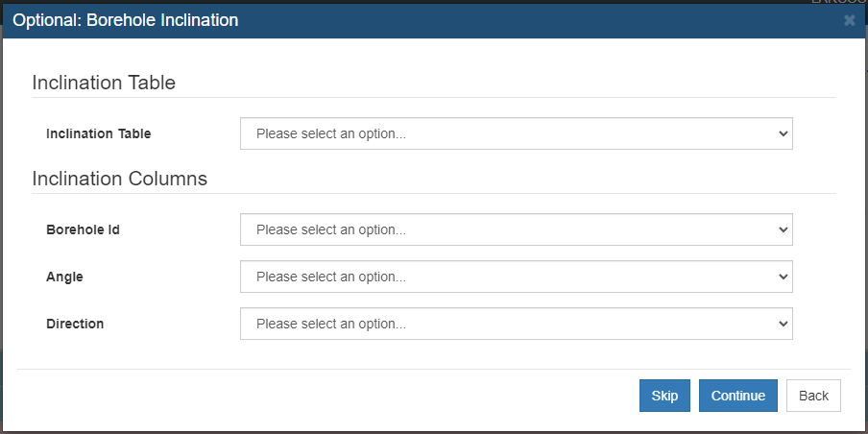Click the chevron arrow on Angle select
This screenshot has width=868, height=434.
pyautogui.click(x=783, y=277)
